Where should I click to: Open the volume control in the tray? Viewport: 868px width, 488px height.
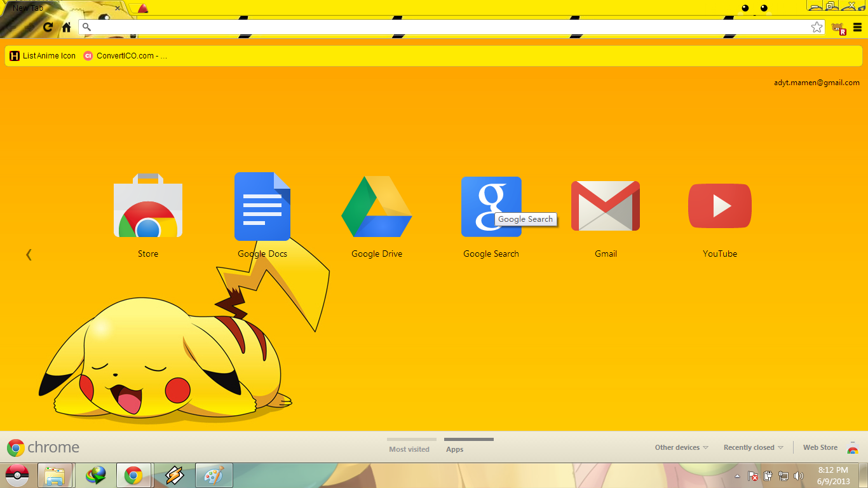pos(799,476)
